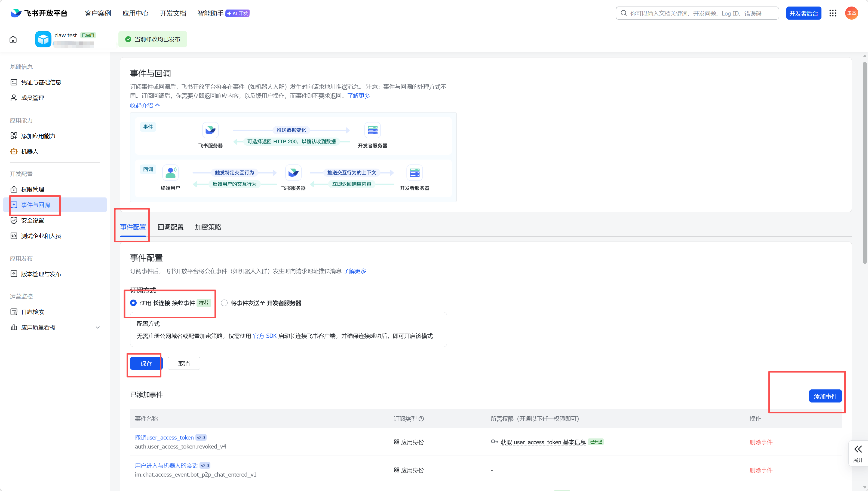Open 安全设置 shield item in sidebar

(x=32, y=220)
